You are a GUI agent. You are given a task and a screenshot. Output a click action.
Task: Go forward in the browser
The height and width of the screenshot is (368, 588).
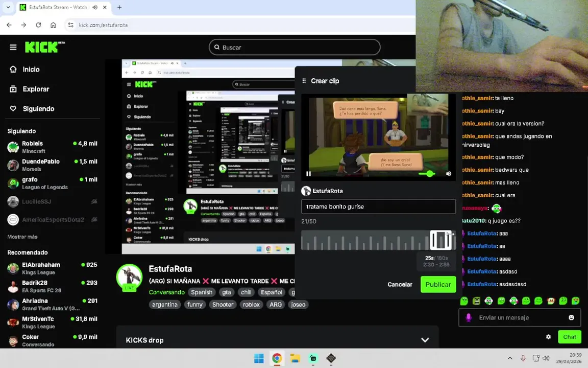pyautogui.click(x=23, y=25)
